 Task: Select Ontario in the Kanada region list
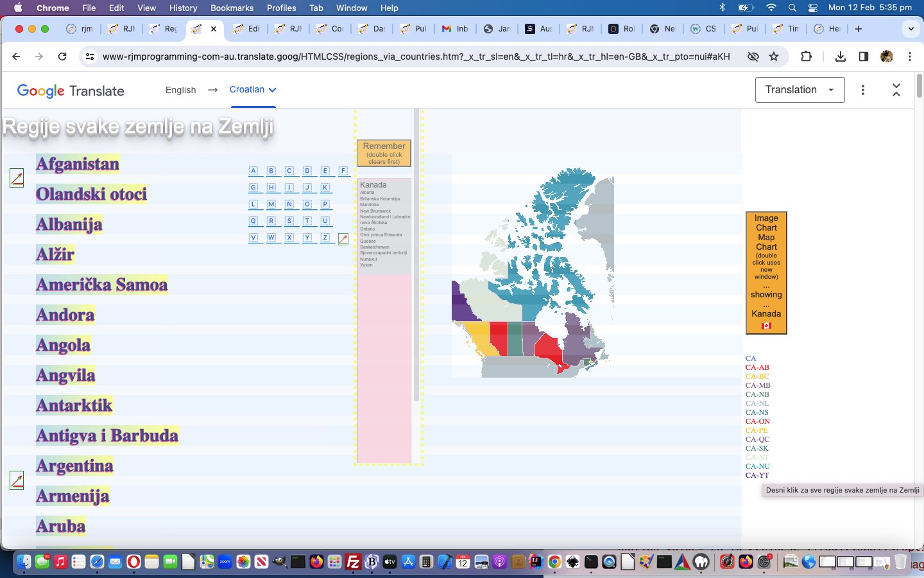(x=368, y=229)
